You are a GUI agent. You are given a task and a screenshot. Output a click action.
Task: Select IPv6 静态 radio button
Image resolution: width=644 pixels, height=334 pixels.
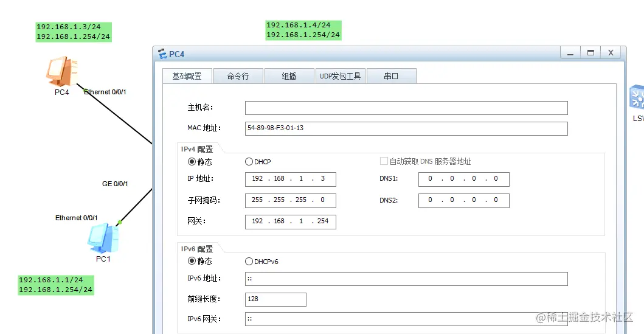click(x=192, y=261)
